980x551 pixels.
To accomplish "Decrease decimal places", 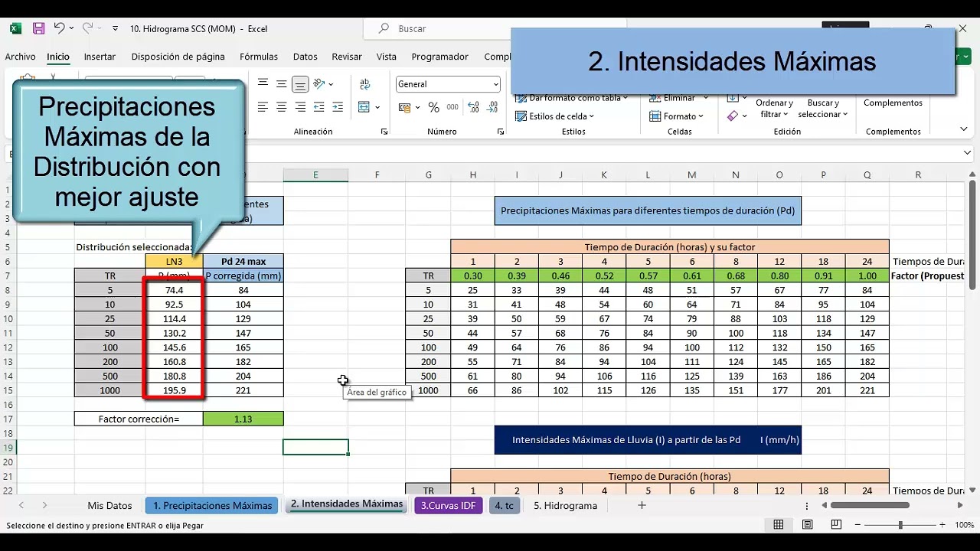I will [x=494, y=107].
